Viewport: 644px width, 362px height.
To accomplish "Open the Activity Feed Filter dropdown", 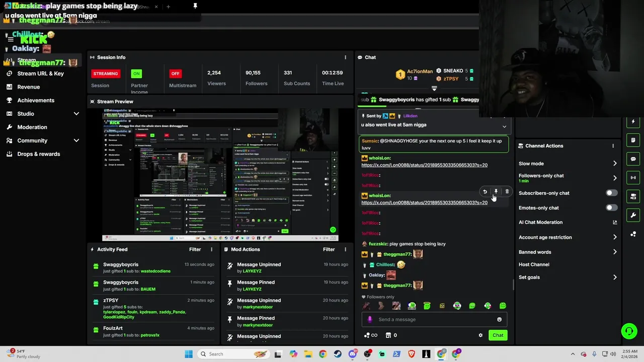I will click(195, 249).
